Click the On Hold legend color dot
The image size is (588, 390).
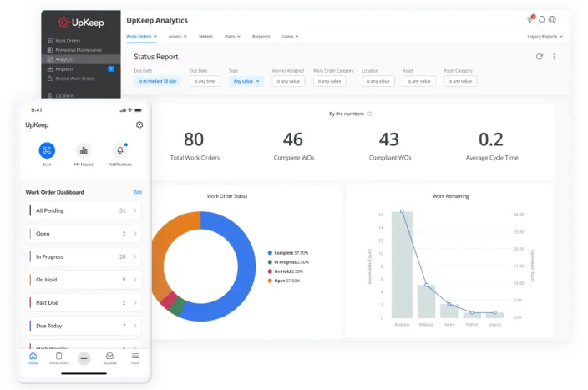tap(270, 271)
